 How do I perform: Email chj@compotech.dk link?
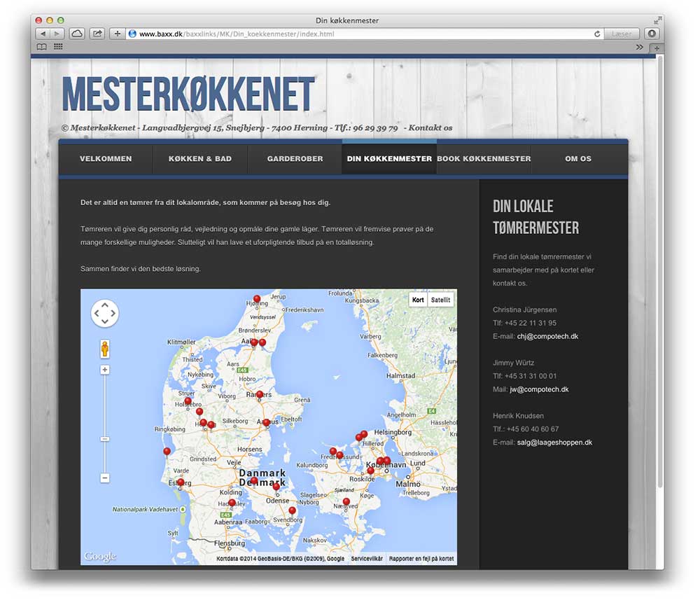(547, 336)
